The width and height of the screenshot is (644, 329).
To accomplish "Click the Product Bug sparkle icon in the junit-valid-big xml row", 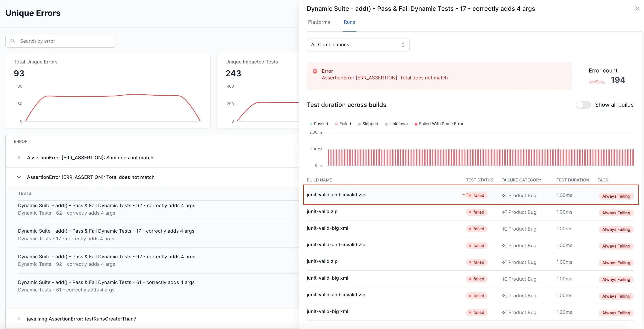I will coord(504,229).
